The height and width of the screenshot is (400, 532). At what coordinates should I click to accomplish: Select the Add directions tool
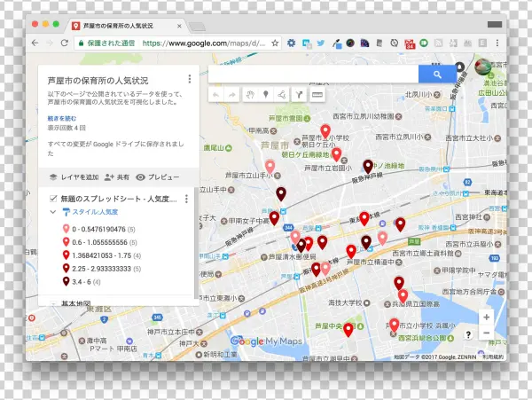point(299,95)
